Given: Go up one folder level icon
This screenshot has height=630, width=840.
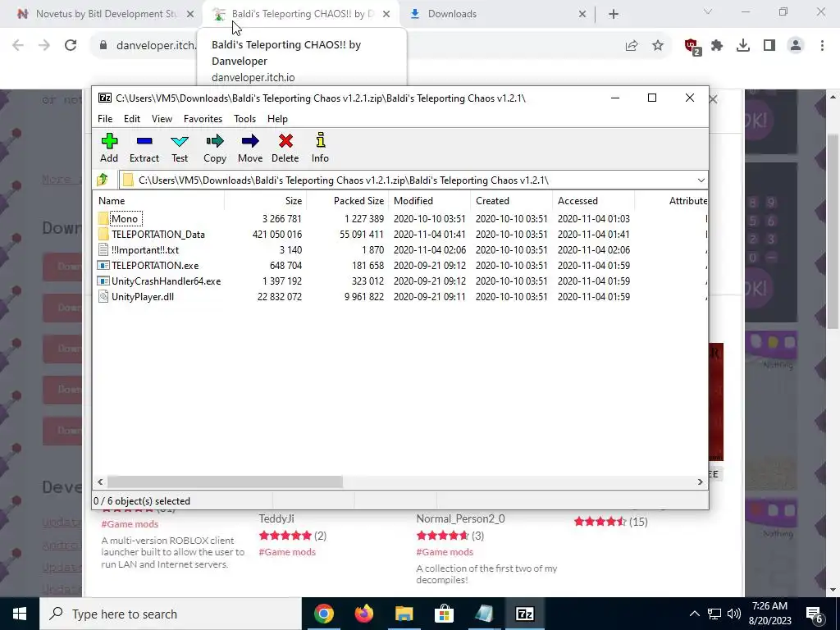Looking at the screenshot, I should pos(103,180).
